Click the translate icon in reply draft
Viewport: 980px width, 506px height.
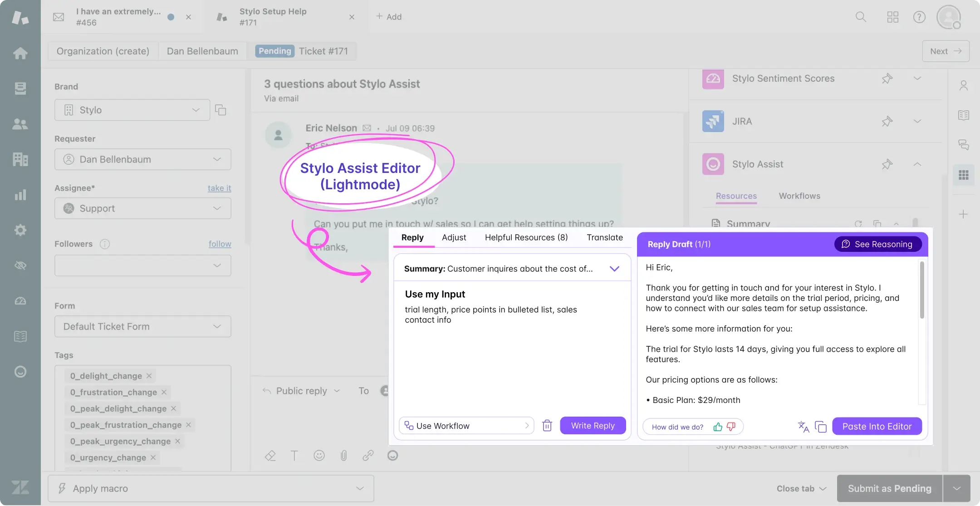pyautogui.click(x=804, y=427)
